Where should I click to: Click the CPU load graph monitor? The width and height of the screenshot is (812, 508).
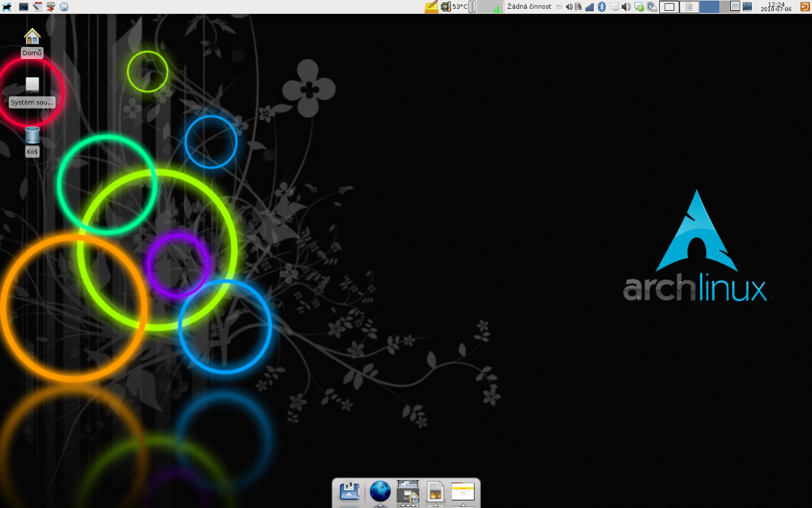tap(490, 6)
